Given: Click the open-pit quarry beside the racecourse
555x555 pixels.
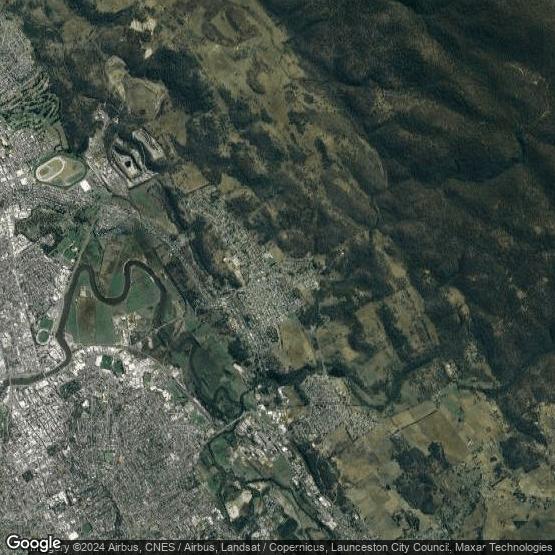Looking at the screenshot, I should 136,156.
